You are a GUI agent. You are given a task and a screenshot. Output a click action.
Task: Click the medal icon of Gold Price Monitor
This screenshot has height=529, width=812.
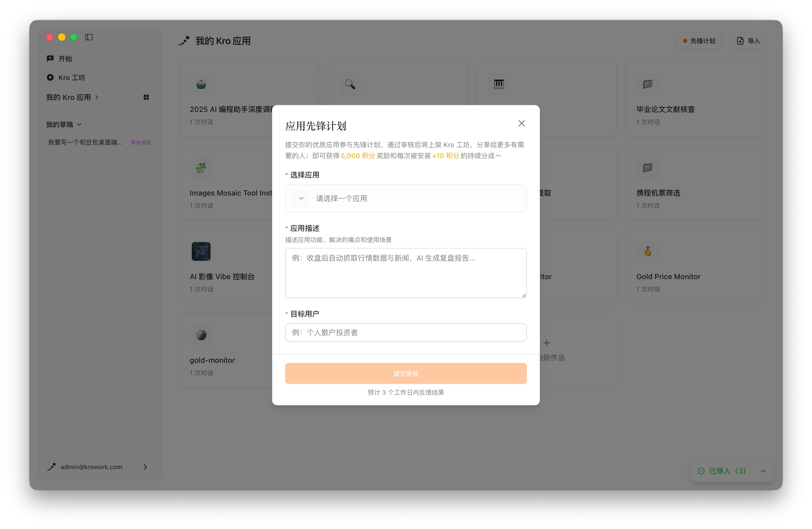click(647, 251)
